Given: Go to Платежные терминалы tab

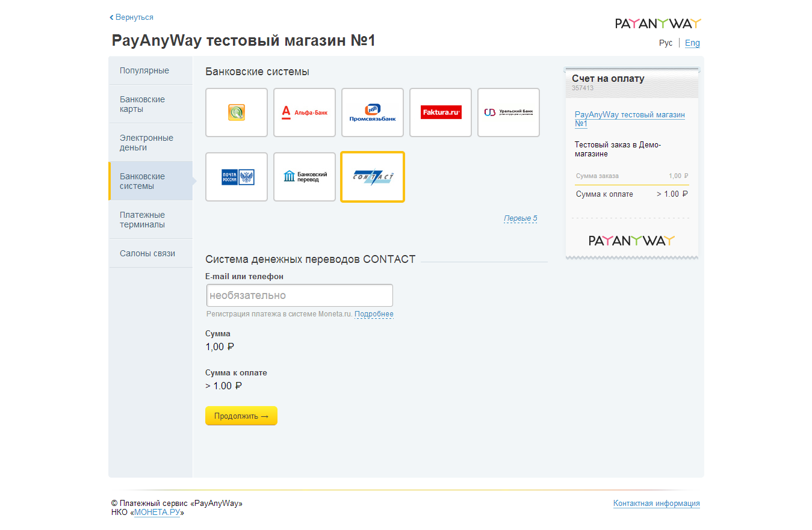Looking at the screenshot, I should point(150,220).
